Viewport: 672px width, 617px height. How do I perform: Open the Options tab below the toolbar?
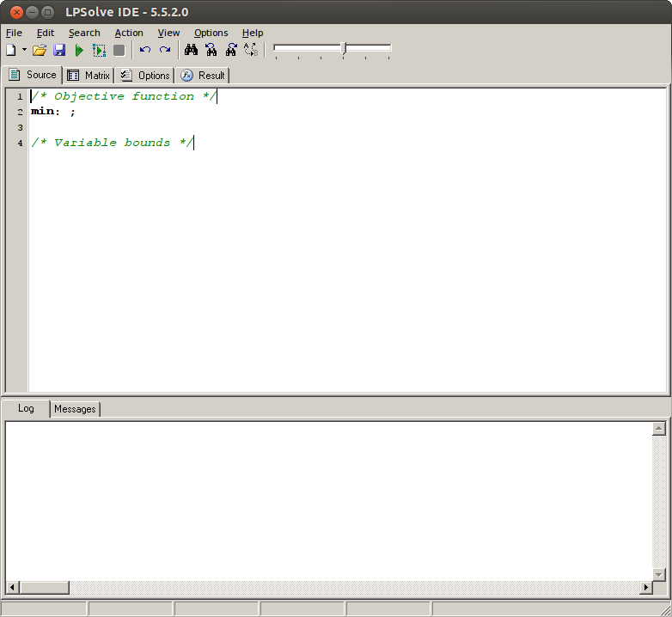tap(145, 76)
